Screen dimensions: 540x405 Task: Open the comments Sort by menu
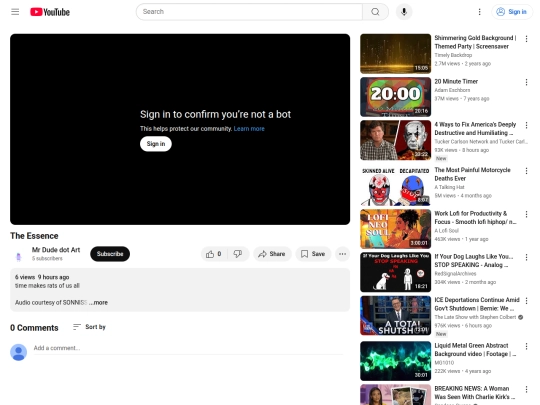coord(90,327)
